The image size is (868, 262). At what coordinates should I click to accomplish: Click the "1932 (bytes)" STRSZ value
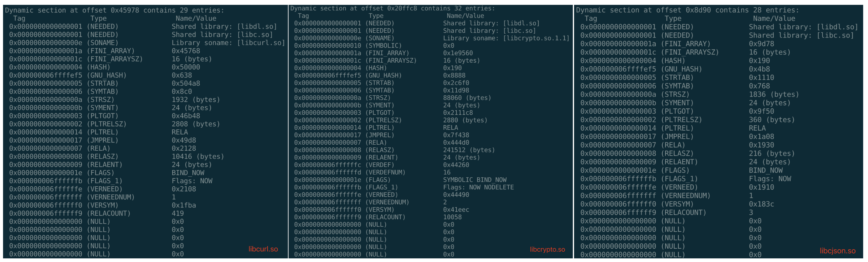195,100
